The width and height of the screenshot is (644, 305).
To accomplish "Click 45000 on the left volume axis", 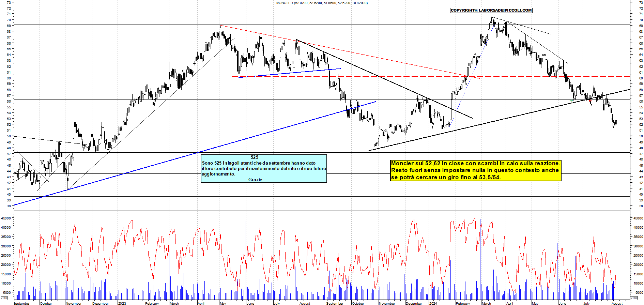I will [7, 218].
